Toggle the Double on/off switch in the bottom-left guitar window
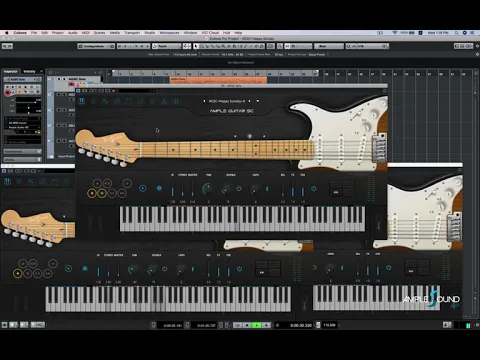 (x=165, y=269)
